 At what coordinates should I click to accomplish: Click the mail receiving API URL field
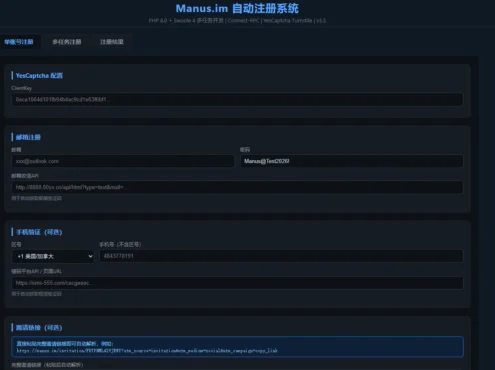click(x=237, y=187)
